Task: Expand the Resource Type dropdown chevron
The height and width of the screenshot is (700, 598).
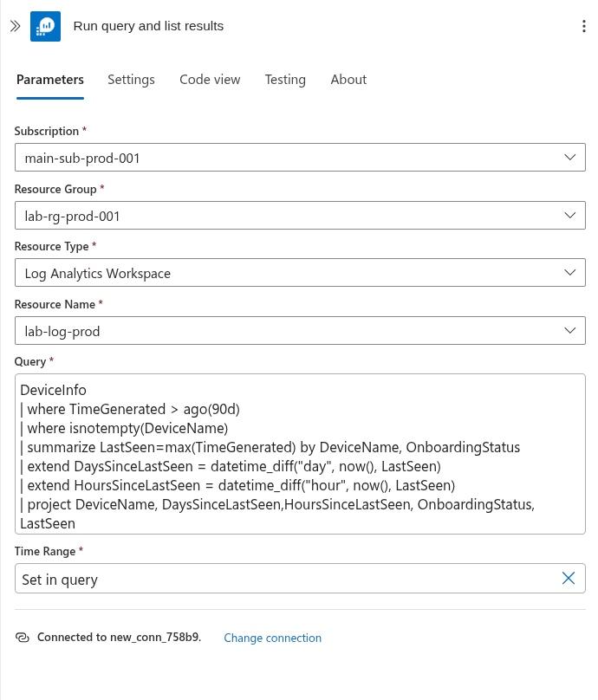Action: tap(570, 272)
